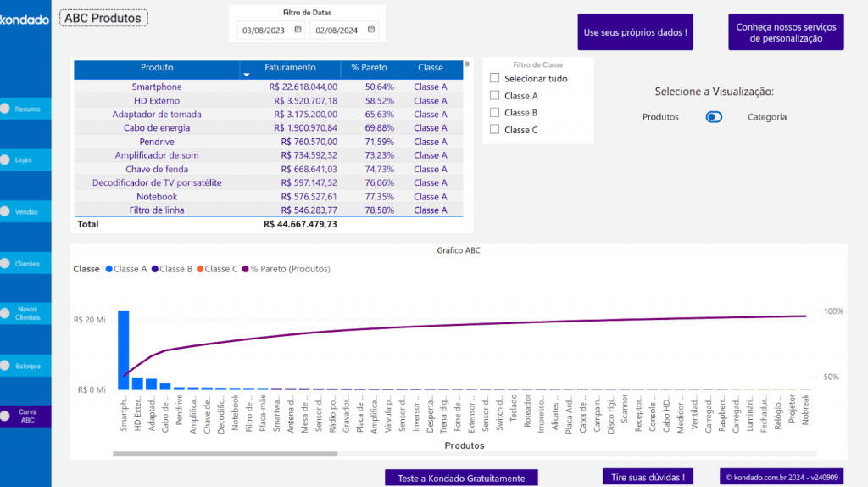Click the sort arrow under Produto header
Viewport: 868px width, 487px height.
click(247, 75)
